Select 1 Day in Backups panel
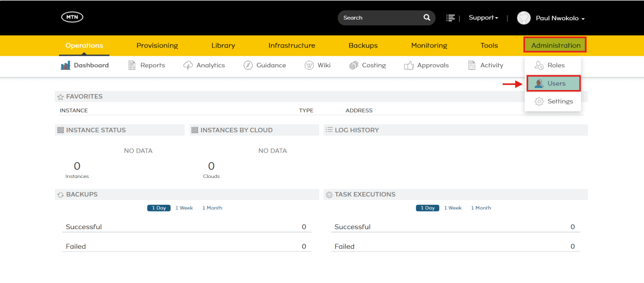The width and height of the screenshot is (644, 283). click(x=159, y=208)
